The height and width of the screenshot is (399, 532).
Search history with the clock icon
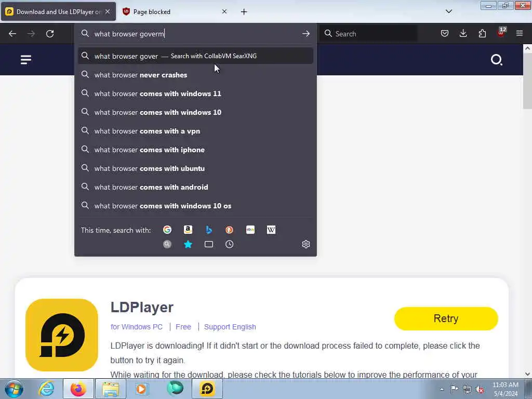coord(229,244)
